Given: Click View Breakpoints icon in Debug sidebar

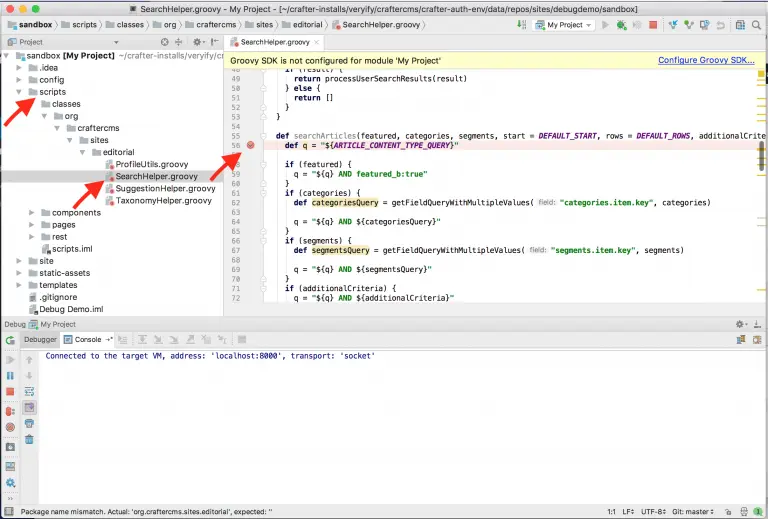Looking at the screenshot, I should [x=10, y=409].
